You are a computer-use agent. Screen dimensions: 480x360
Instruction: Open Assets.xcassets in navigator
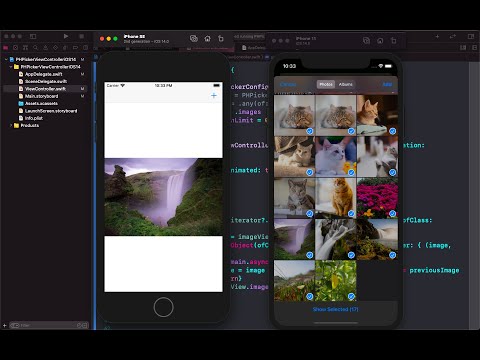pyautogui.click(x=41, y=103)
